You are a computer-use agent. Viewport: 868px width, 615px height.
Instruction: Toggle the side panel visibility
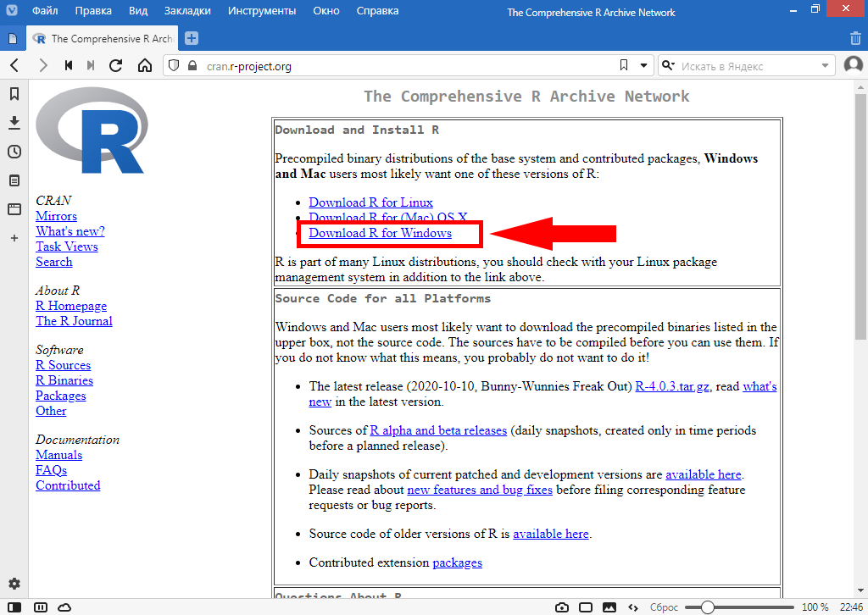click(14, 607)
